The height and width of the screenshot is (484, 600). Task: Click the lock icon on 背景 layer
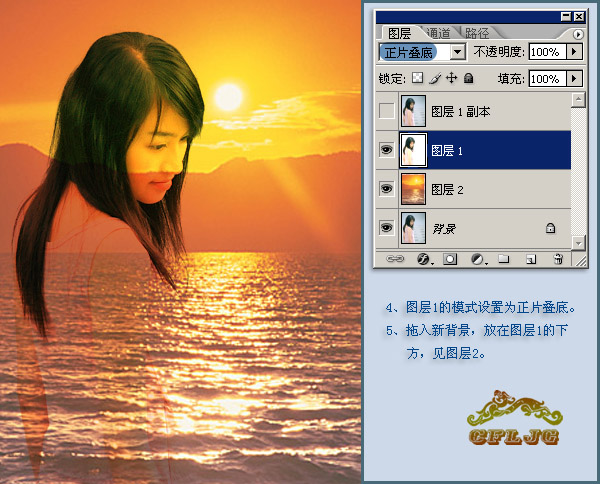coord(550,228)
